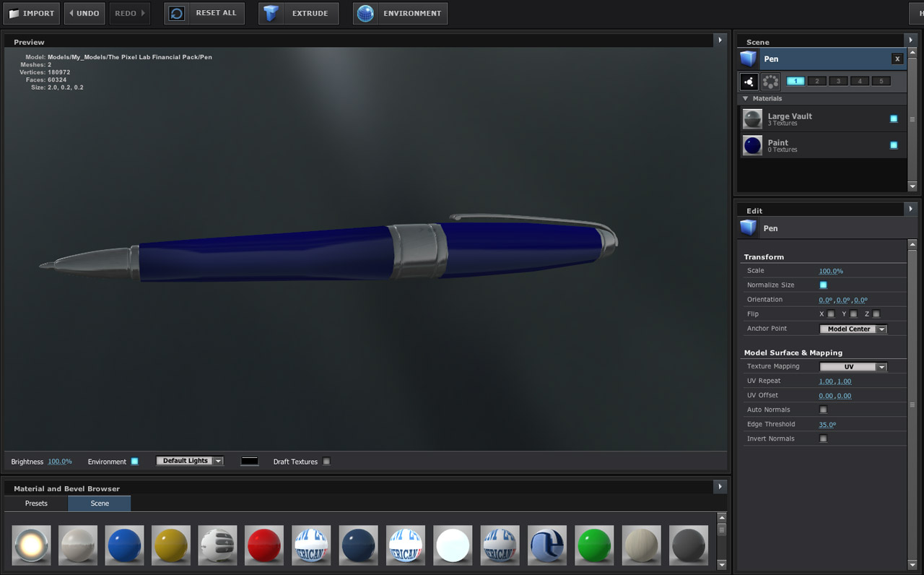
Task: Pick the glossy light grey material sphere
Action: pos(78,545)
